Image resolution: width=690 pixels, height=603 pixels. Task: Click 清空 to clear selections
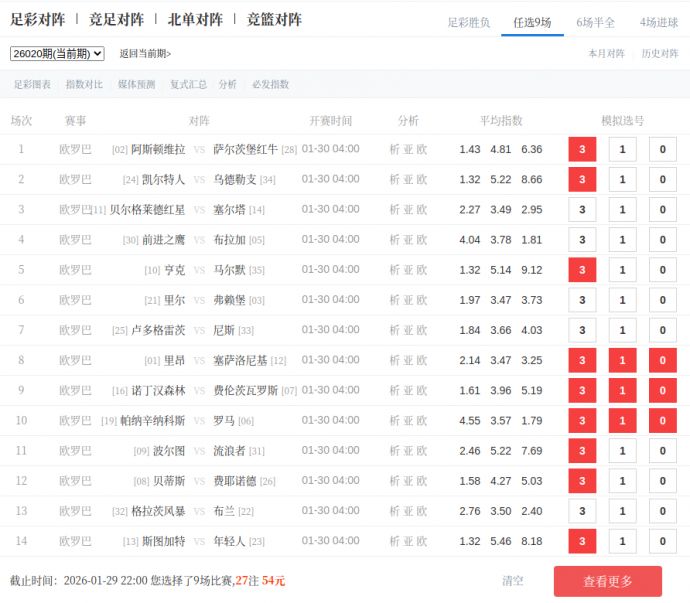[512, 581]
